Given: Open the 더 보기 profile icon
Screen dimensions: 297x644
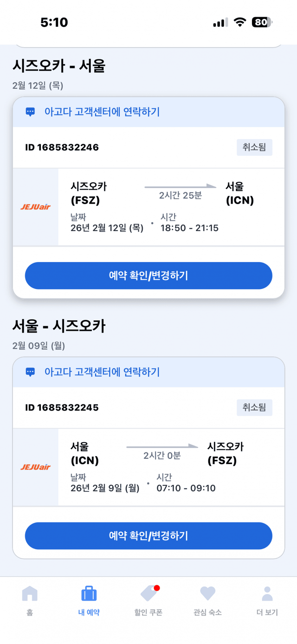Looking at the screenshot, I should [x=267, y=593].
